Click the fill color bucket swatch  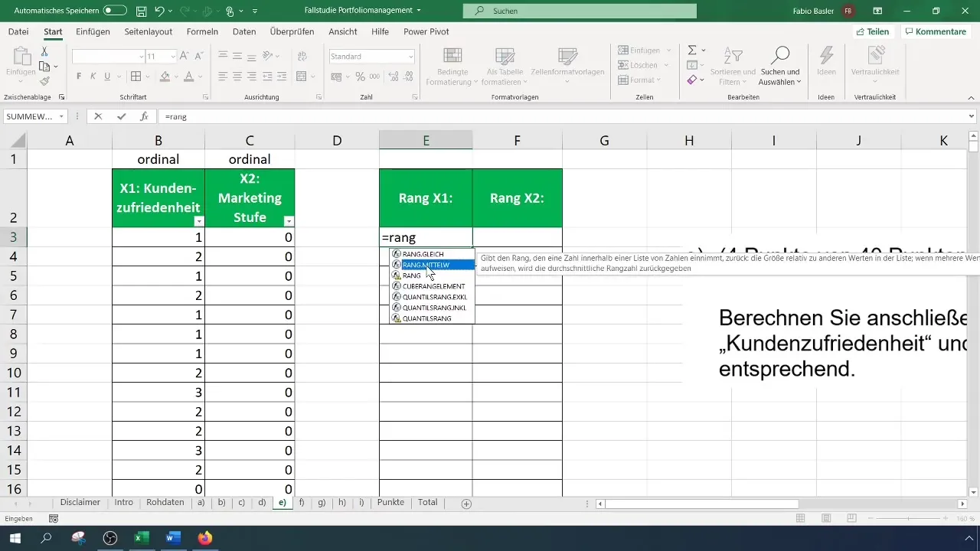164,77
